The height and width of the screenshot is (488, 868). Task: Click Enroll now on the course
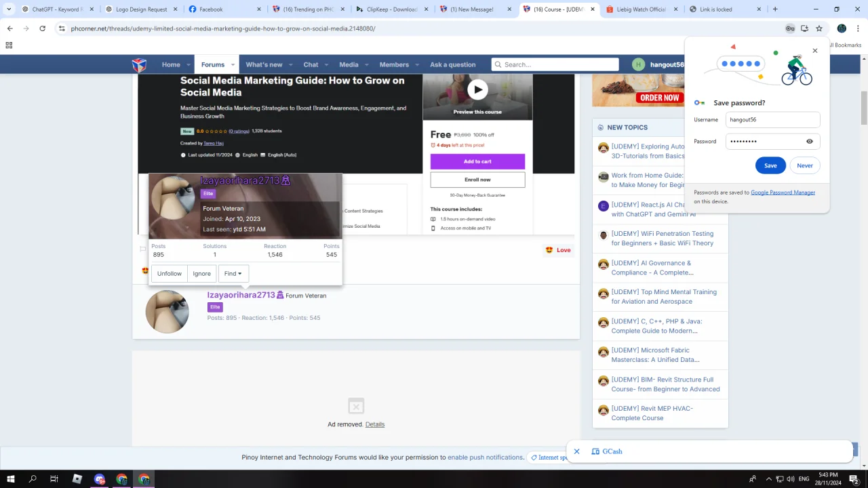(477, 180)
